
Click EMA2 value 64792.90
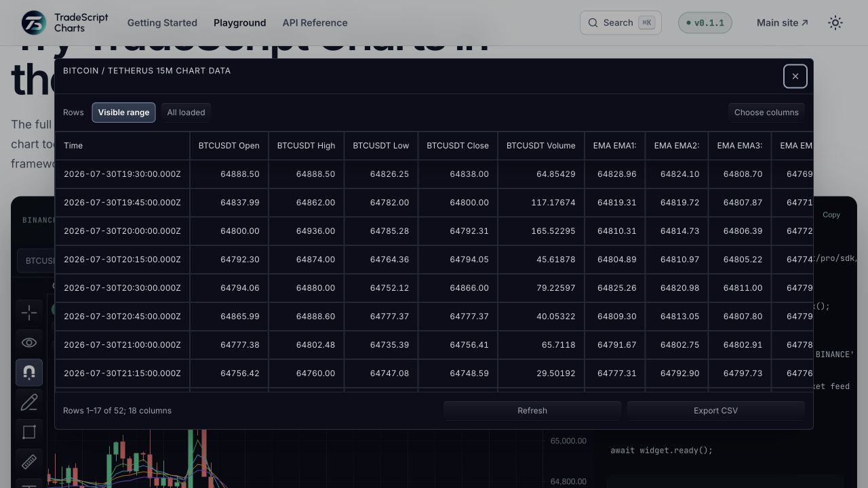pyautogui.click(x=677, y=373)
